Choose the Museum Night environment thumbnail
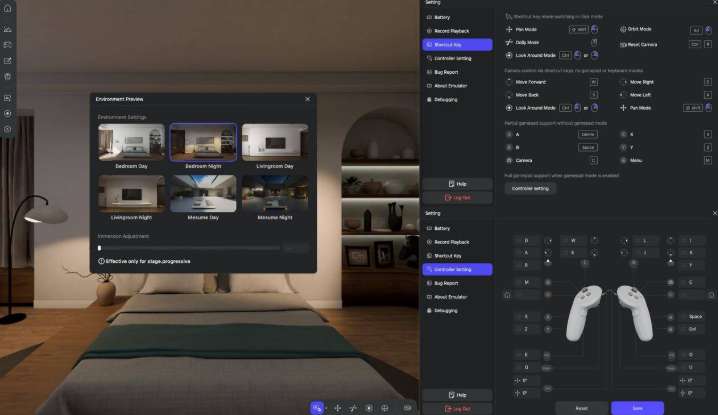 pyautogui.click(x=275, y=194)
